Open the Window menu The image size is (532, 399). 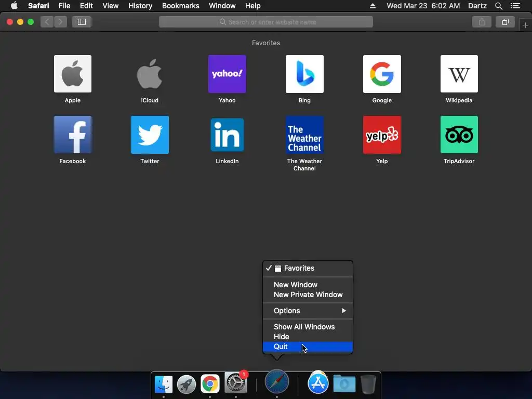point(222,6)
